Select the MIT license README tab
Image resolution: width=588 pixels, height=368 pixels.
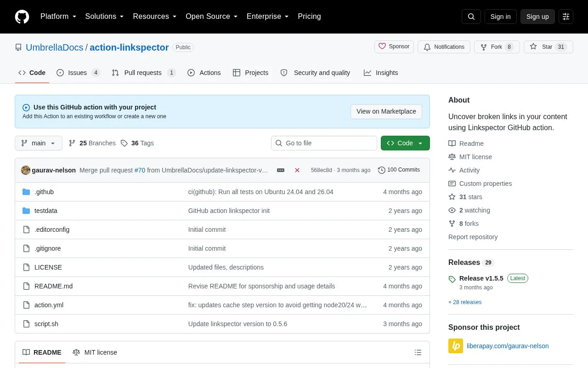click(x=95, y=352)
